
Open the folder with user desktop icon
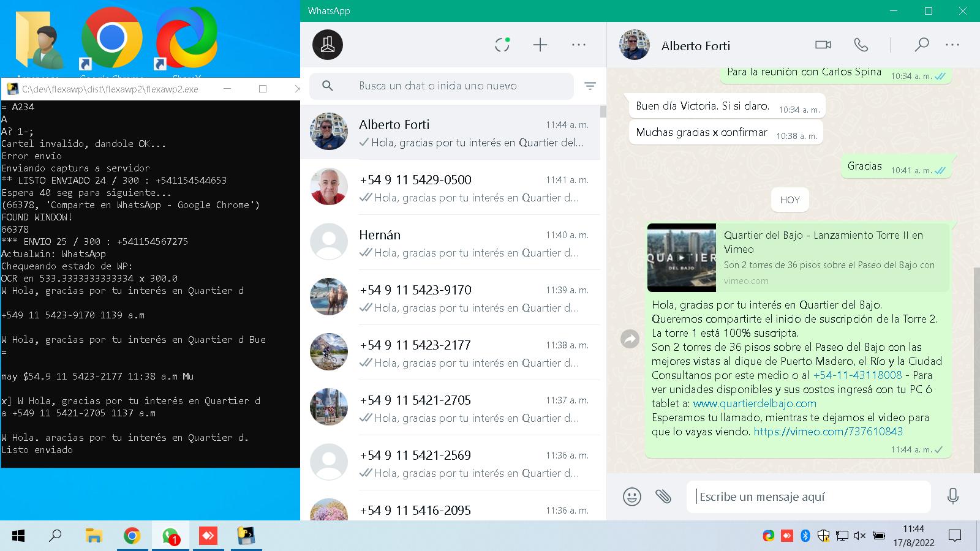pos(40,42)
